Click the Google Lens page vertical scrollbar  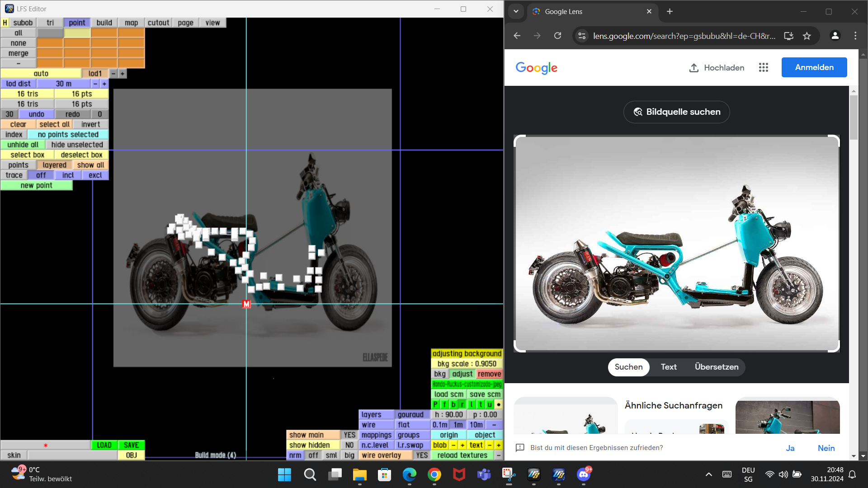coord(854,117)
